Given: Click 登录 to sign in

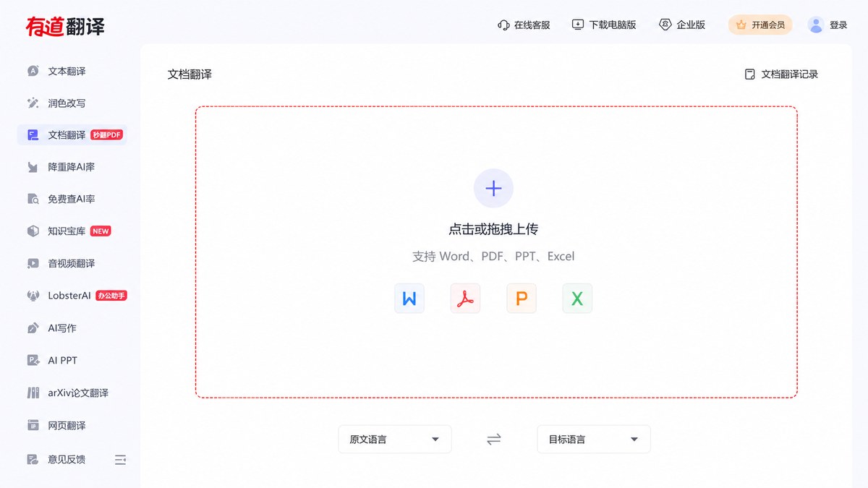Looking at the screenshot, I should click(838, 25).
